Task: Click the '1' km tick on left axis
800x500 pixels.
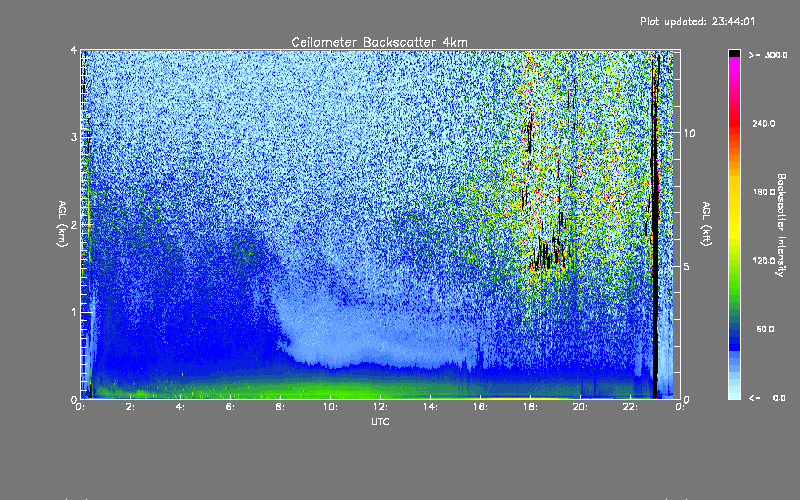Action: coord(74,312)
